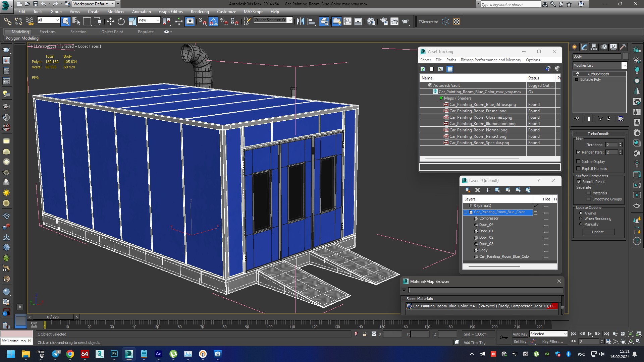Click the Polygon Modeling panel label
The image size is (644, 362).
(x=22, y=38)
